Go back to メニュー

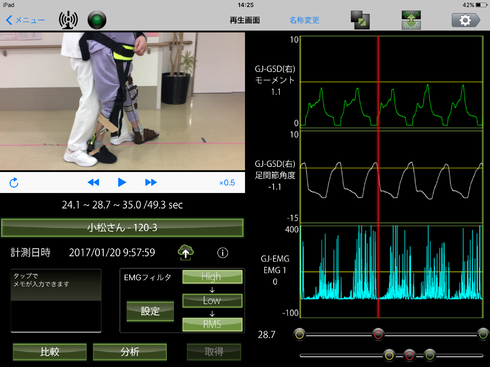tap(25, 20)
